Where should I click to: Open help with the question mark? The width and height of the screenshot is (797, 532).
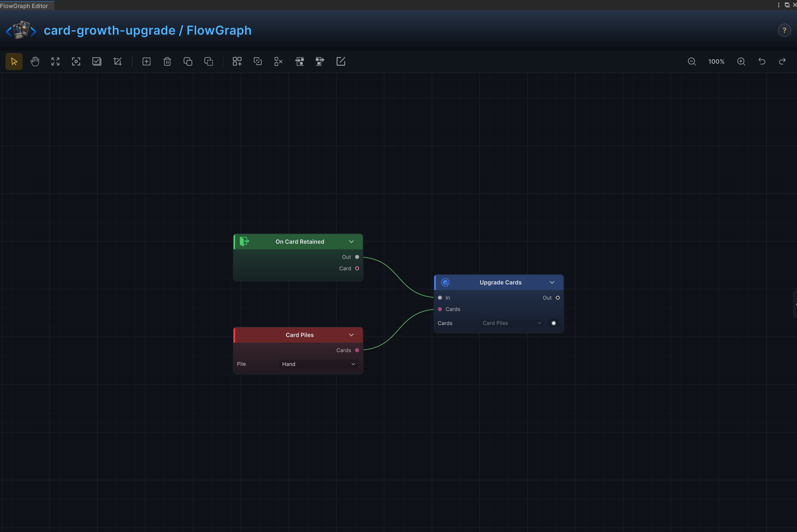(784, 30)
